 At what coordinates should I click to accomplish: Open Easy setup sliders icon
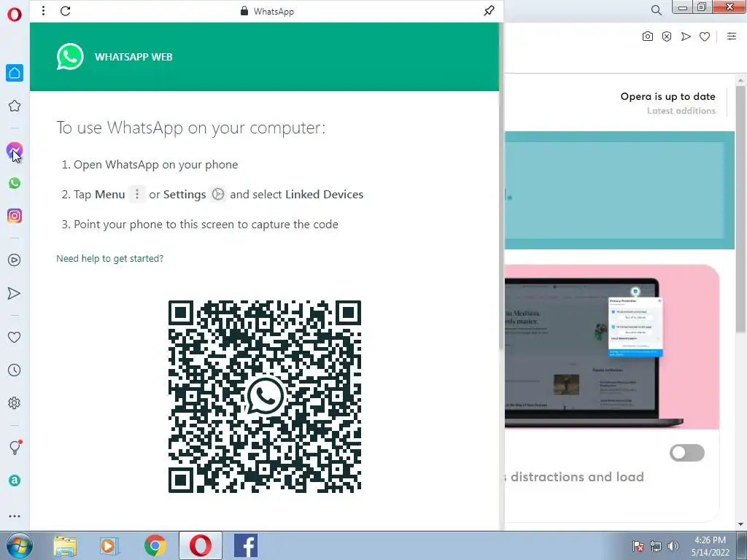[732, 36]
